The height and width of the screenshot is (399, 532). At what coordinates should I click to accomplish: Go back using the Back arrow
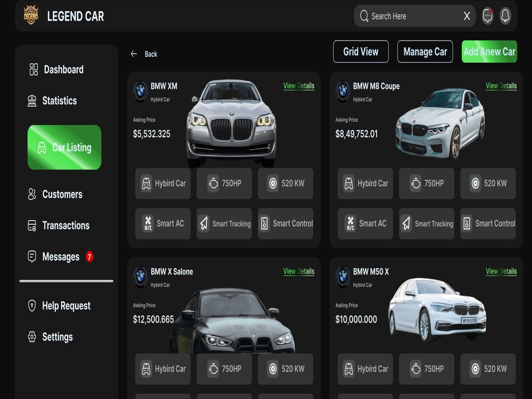pos(134,54)
